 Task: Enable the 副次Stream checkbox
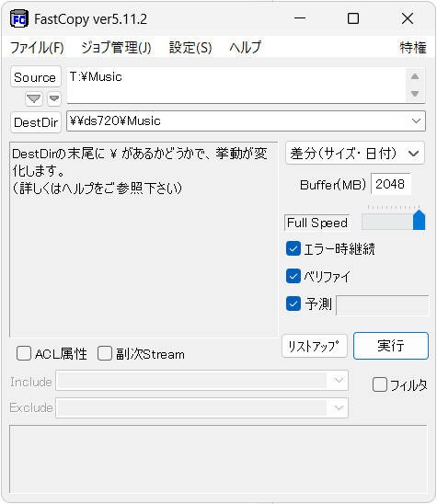105,353
